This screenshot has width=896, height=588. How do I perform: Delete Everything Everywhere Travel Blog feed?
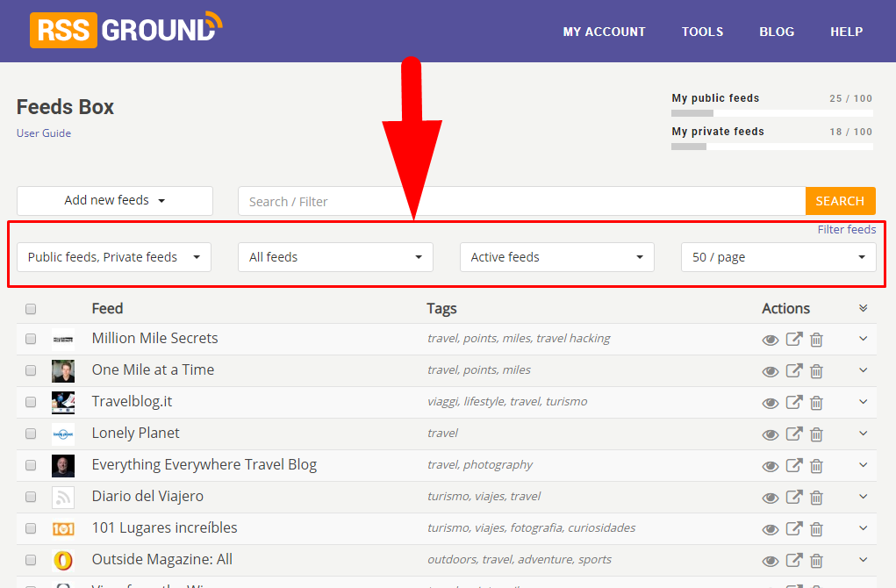pos(816,466)
